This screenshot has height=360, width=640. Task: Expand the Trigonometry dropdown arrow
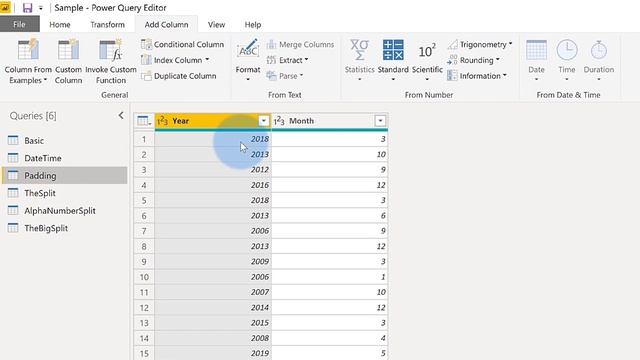coord(510,44)
